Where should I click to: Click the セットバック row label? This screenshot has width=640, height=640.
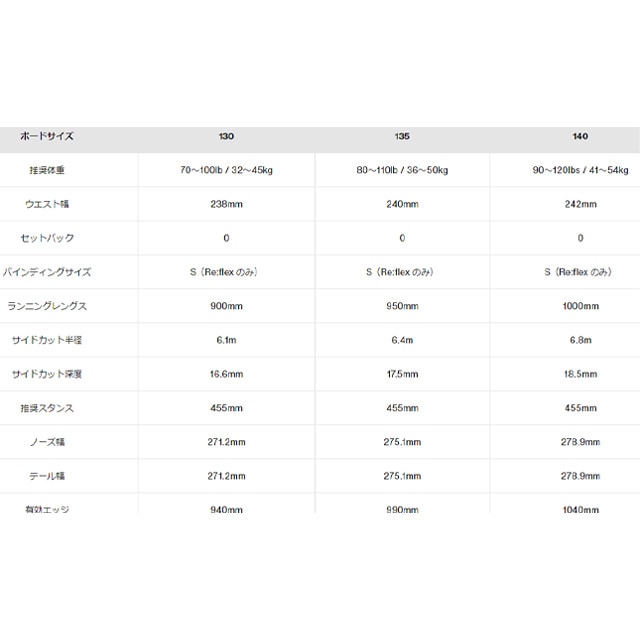[x=48, y=238]
